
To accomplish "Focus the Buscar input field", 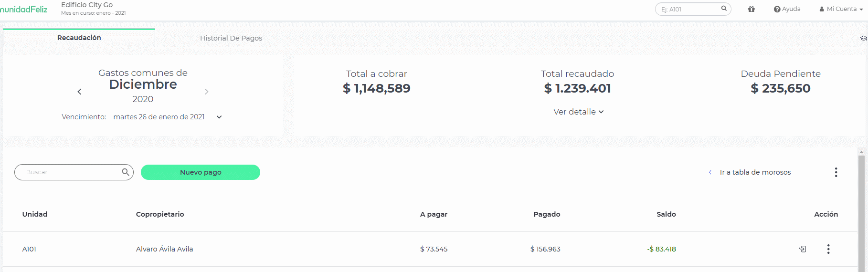I will point(69,172).
